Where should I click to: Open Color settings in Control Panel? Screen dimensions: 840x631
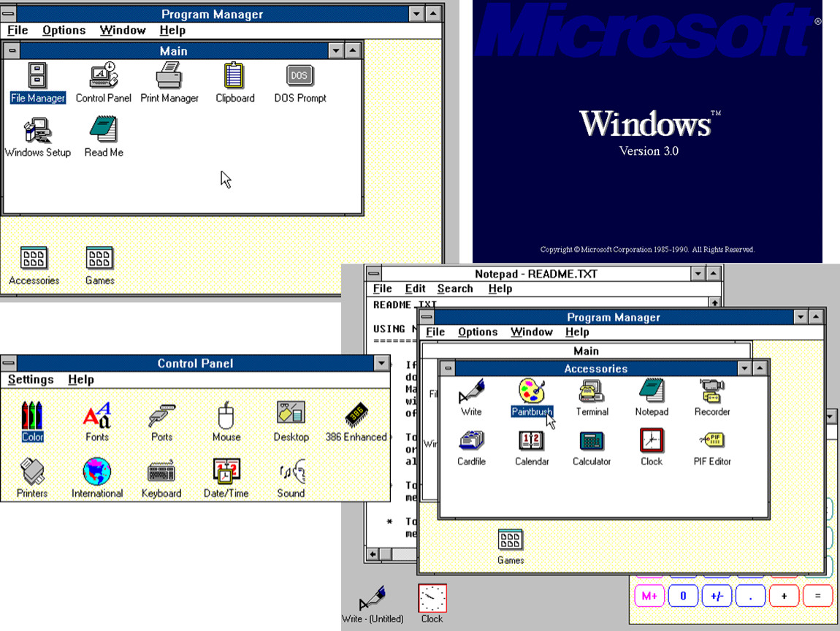(x=32, y=421)
